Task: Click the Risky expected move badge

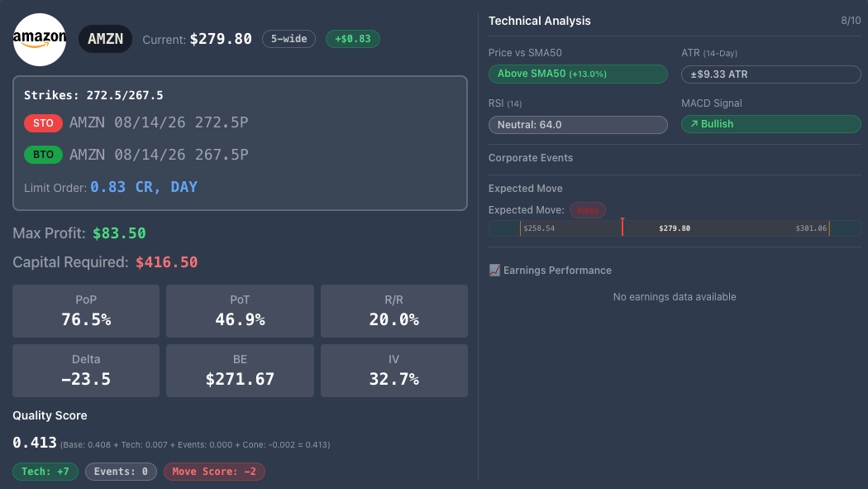Action: pyautogui.click(x=588, y=210)
